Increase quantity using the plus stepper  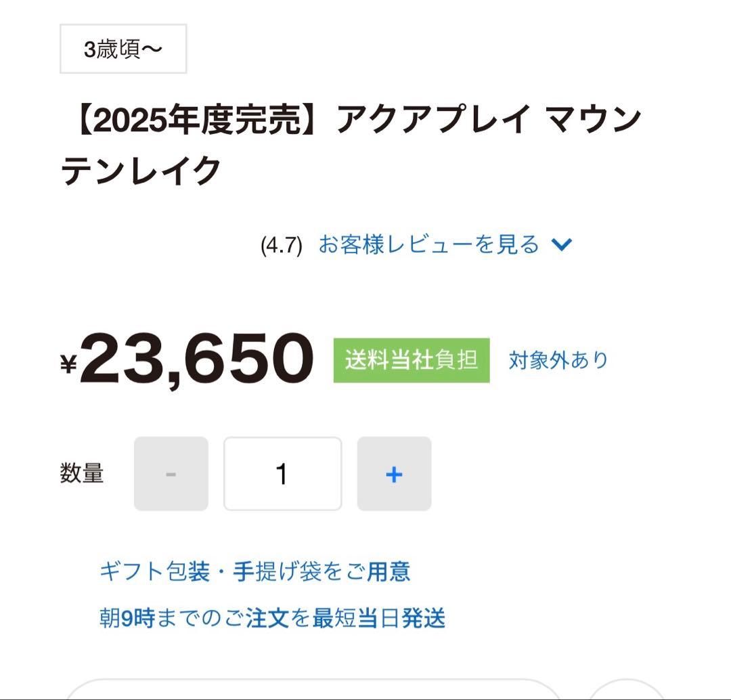pos(394,473)
